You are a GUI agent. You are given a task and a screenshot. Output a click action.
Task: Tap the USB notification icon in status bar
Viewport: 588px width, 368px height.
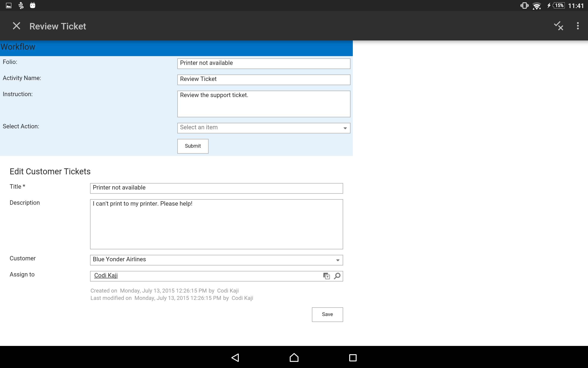(21, 5)
